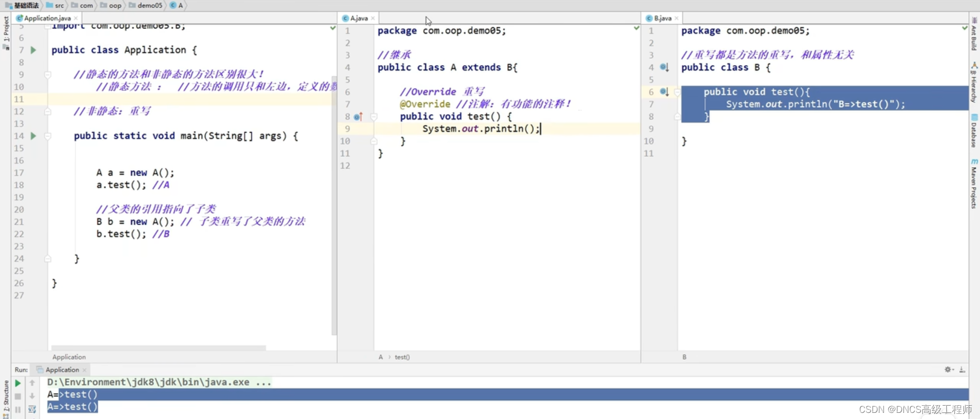Click fold end marker at A.java line 10

pyautogui.click(x=374, y=141)
